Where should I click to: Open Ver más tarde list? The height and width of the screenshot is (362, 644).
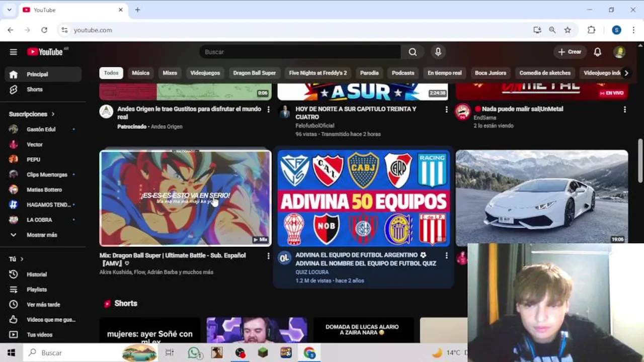(x=43, y=305)
